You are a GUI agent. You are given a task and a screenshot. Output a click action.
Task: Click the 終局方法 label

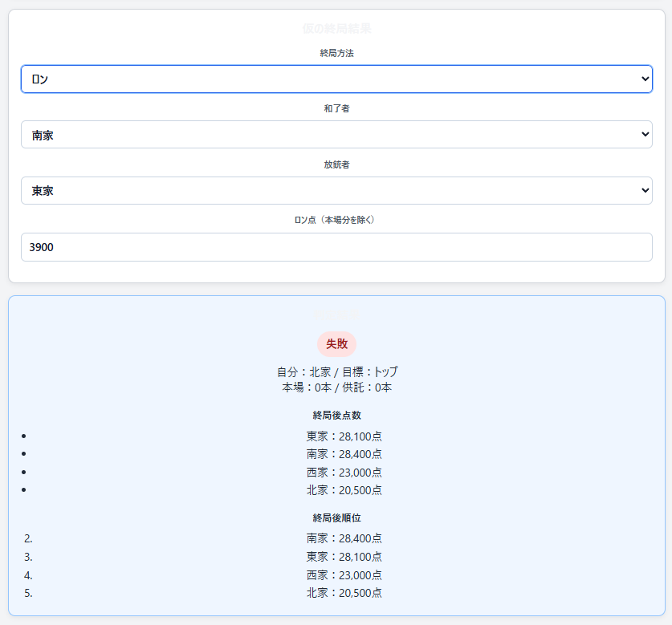tap(336, 53)
